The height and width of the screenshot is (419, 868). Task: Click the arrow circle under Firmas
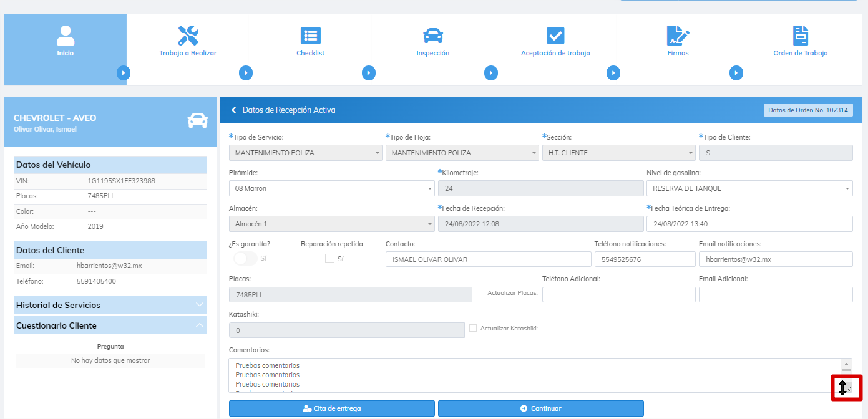coord(736,73)
